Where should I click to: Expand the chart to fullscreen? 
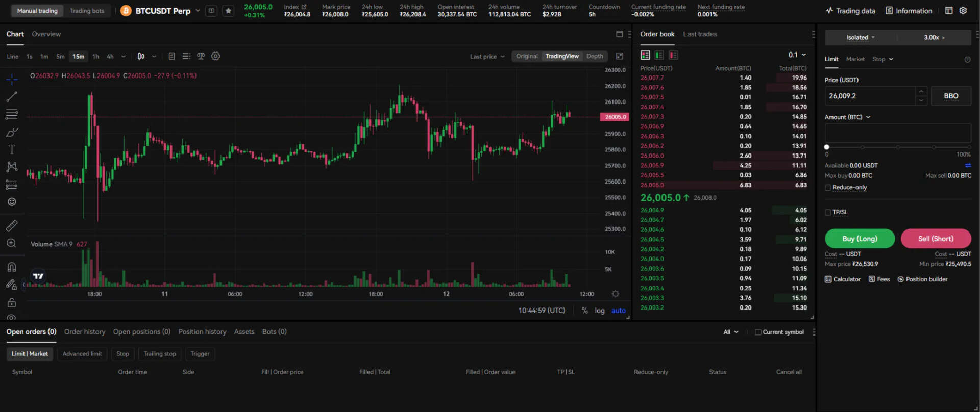620,56
